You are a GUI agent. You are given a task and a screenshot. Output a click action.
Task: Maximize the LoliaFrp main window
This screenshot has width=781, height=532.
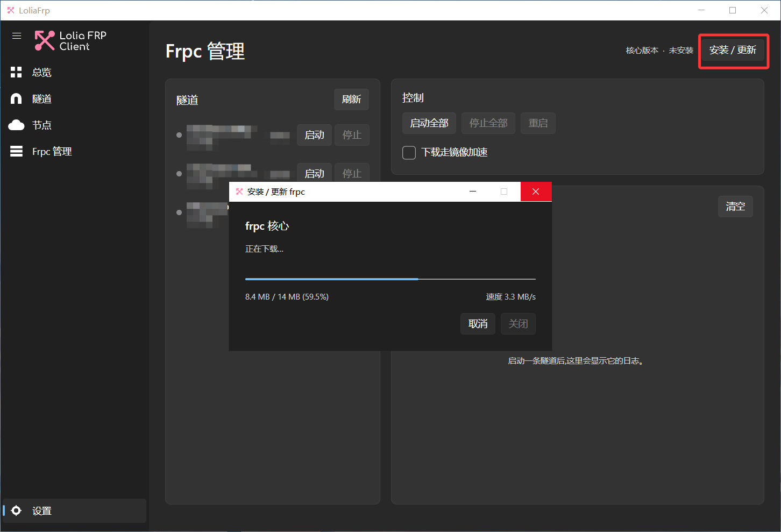pyautogui.click(x=733, y=10)
